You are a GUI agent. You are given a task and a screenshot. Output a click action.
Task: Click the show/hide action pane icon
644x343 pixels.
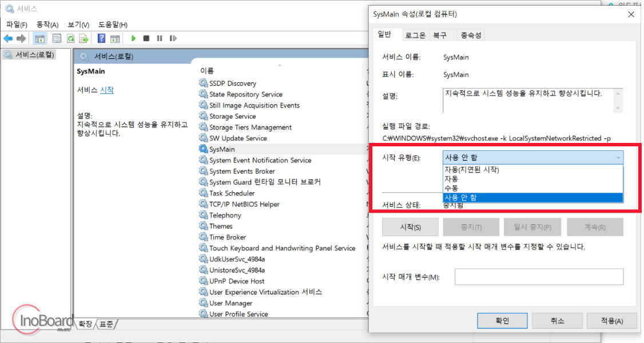click(115, 38)
